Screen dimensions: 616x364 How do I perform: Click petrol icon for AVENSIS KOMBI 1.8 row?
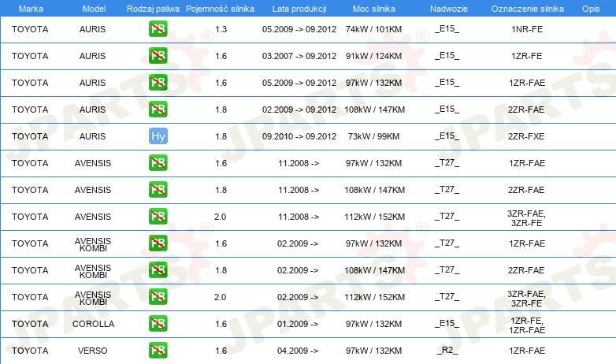(x=158, y=269)
